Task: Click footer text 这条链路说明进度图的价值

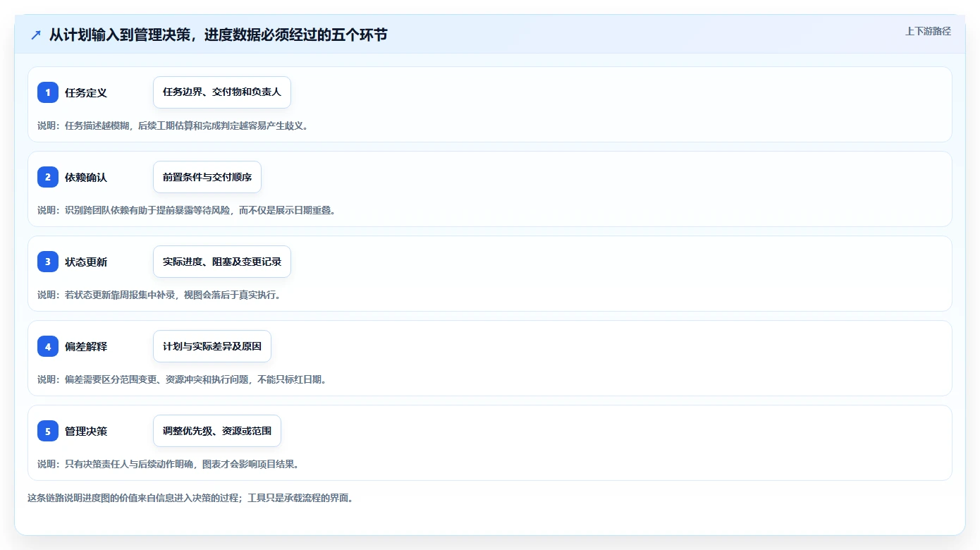Action: tap(190, 498)
